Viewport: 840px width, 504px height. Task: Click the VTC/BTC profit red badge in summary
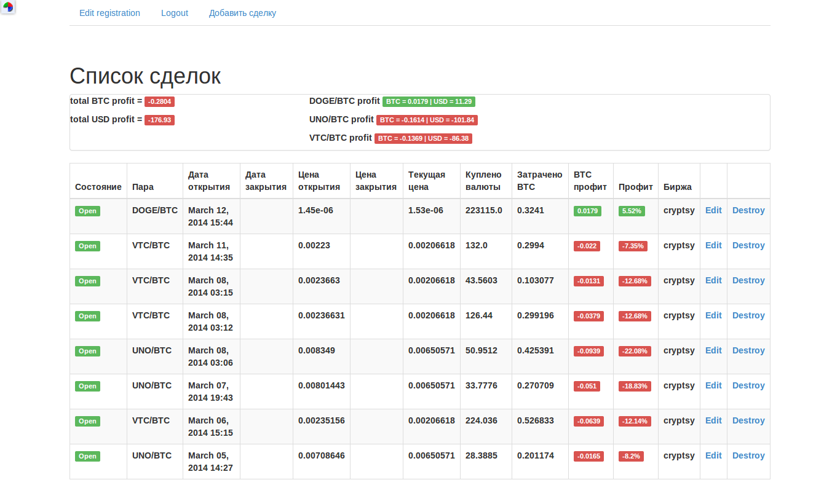pos(423,139)
